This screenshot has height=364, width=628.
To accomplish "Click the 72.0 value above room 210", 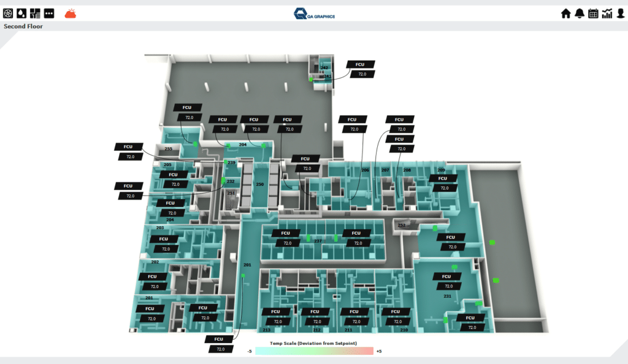I will click(x=397, y=322).
